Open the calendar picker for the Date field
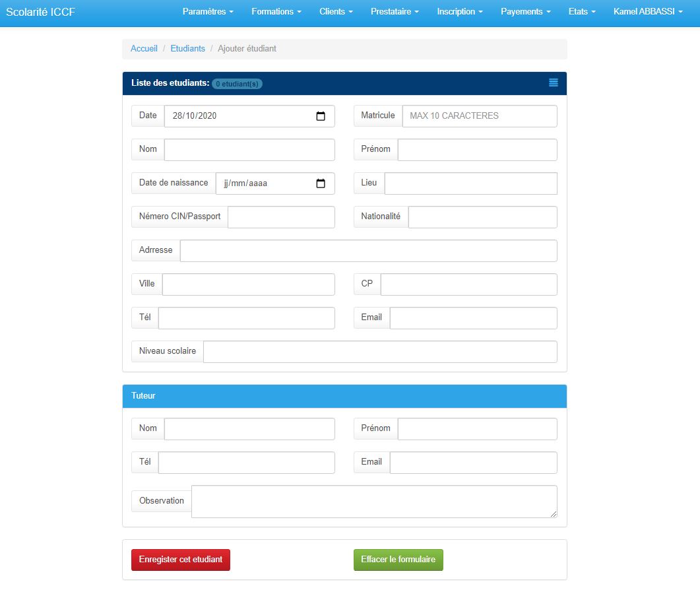 pos(321,116)
